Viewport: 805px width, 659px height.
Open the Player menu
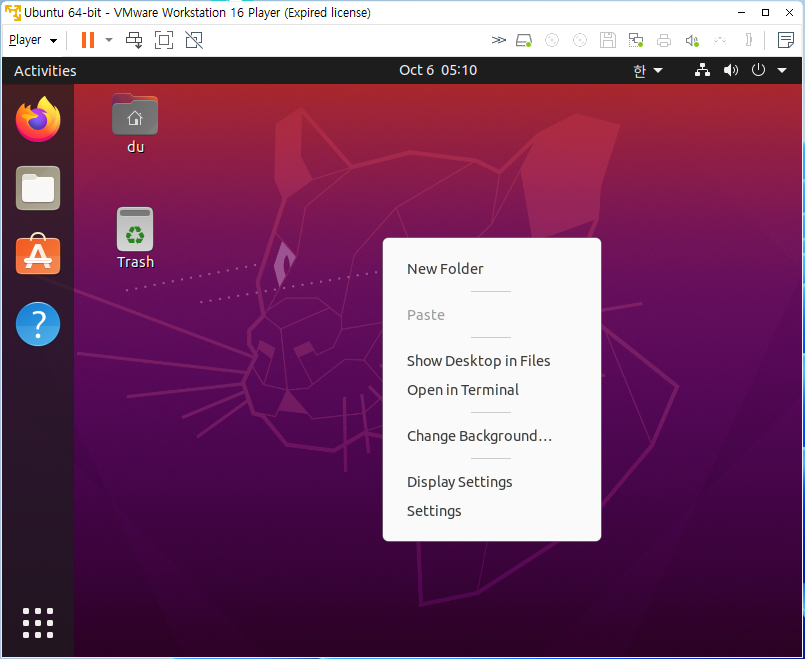[x=33, y=40]
